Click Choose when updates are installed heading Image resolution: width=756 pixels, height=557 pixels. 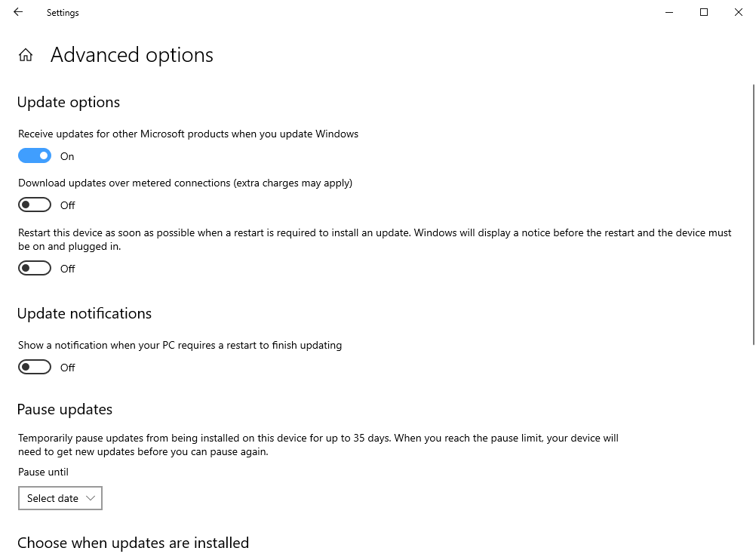point(133,543)
